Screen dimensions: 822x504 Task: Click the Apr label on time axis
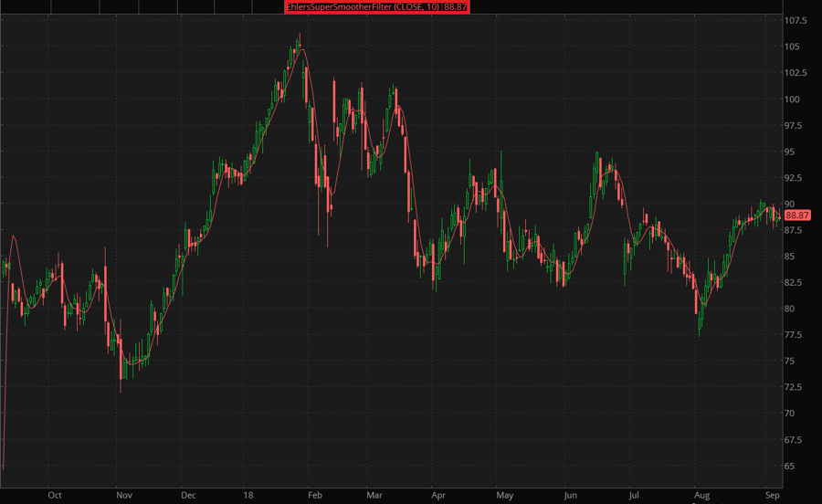coord(437,495)
